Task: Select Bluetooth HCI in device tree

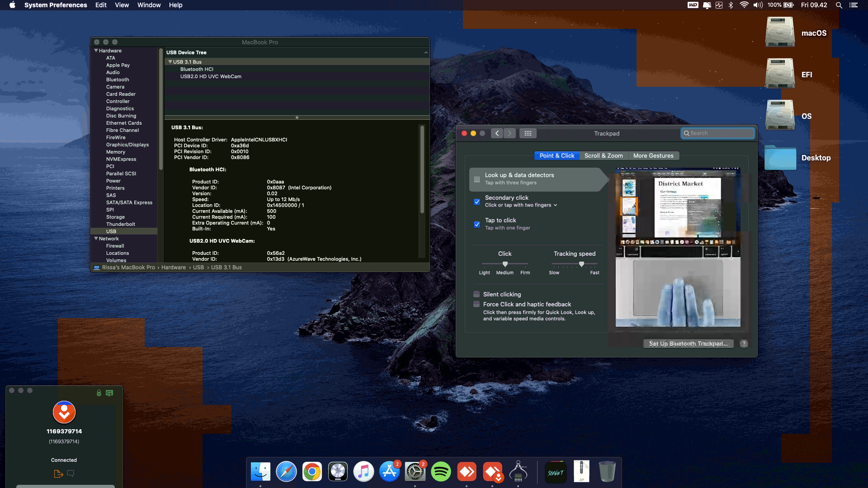Action: pos(197,69)
